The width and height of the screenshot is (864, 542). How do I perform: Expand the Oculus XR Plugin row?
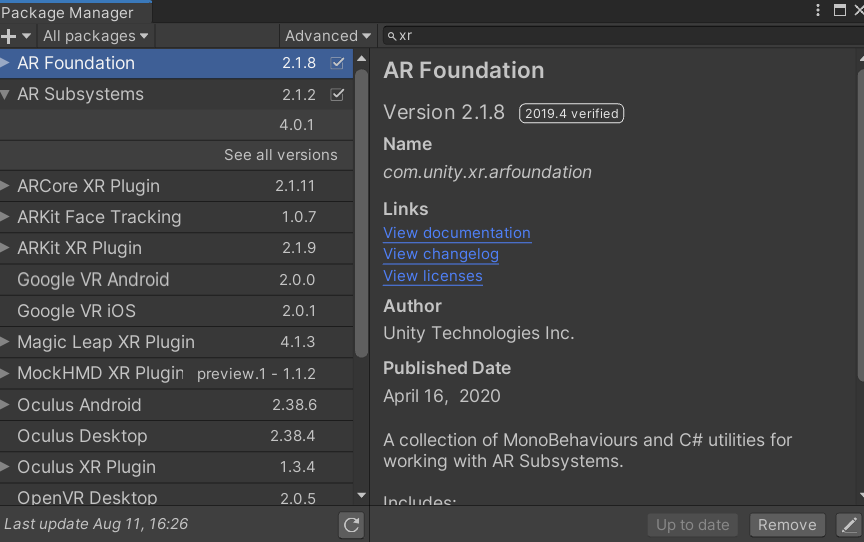[5, 467]
